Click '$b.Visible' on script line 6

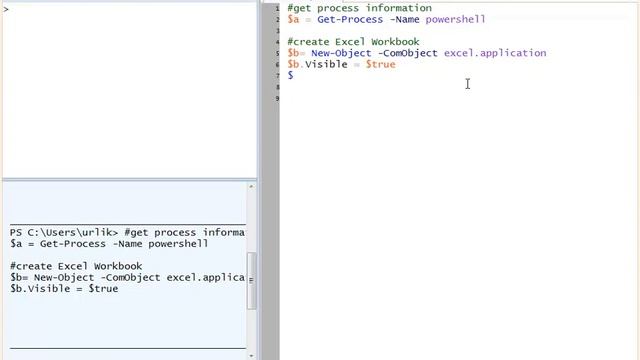318,64
